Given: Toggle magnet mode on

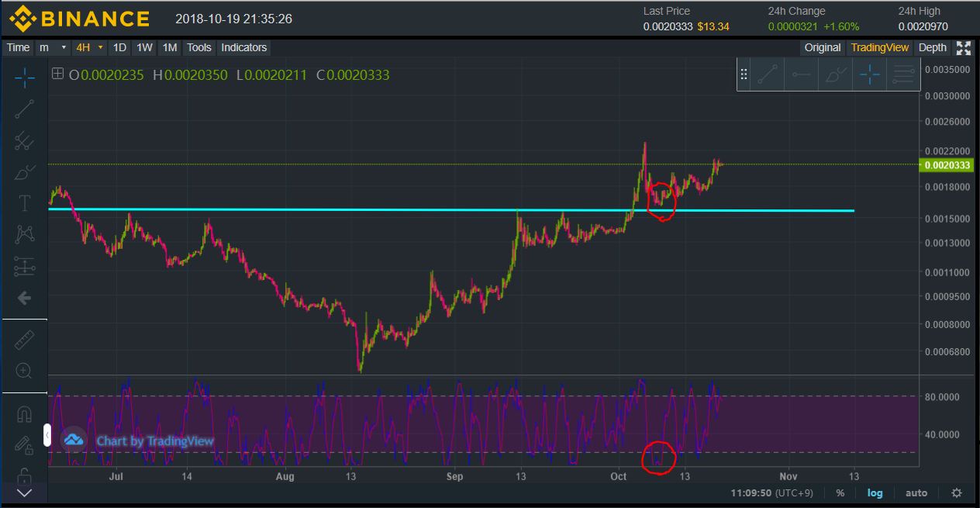Looking at the screenshot, I should (x=24, y=414).
